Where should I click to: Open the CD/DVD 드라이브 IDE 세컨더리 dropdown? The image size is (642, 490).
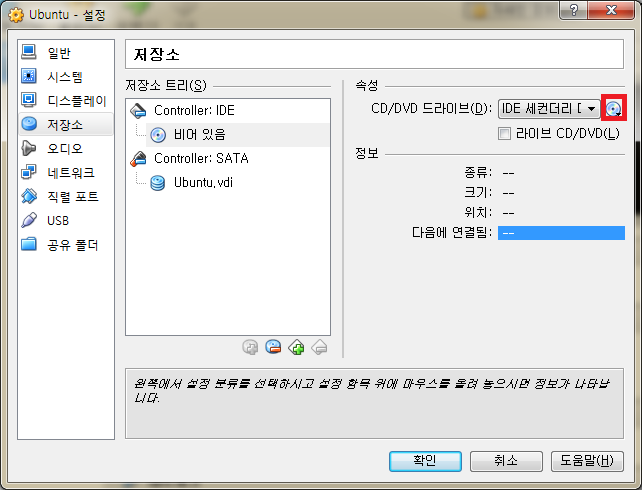pos(549,109)
